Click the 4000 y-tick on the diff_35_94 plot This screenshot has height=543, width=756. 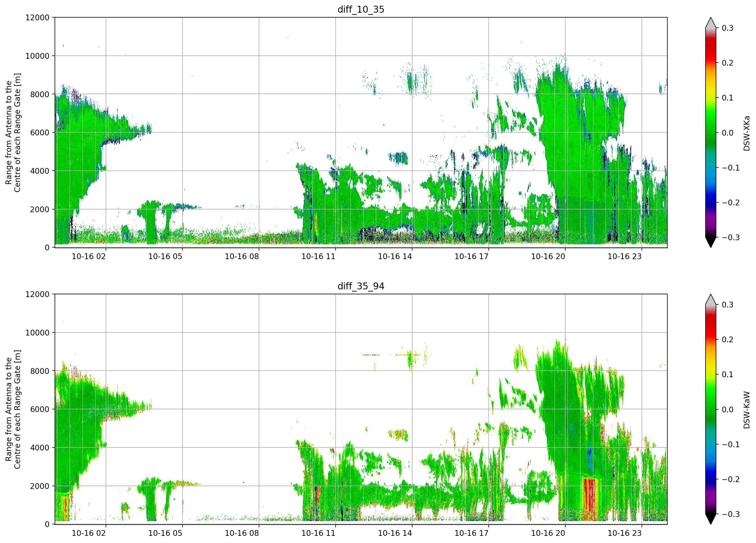click(40, 448)
